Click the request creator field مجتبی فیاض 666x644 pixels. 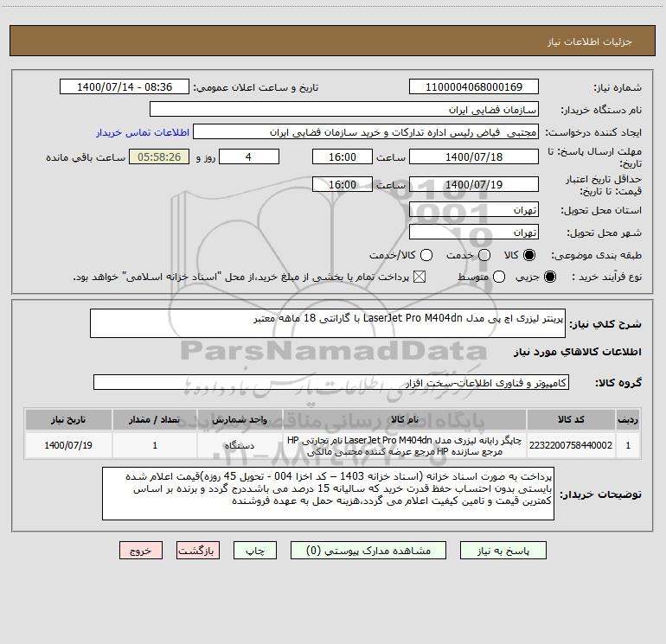tap(366, 132)
